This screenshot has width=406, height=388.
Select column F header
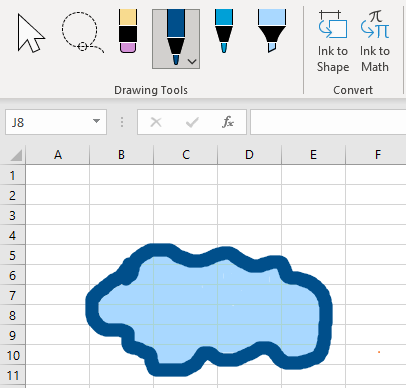[376, 155]
